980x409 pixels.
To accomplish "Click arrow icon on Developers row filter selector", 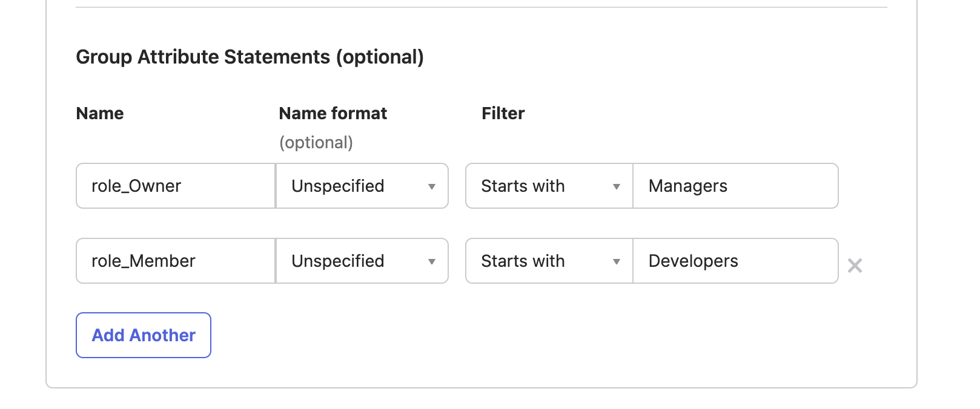I will click(617, 261).
